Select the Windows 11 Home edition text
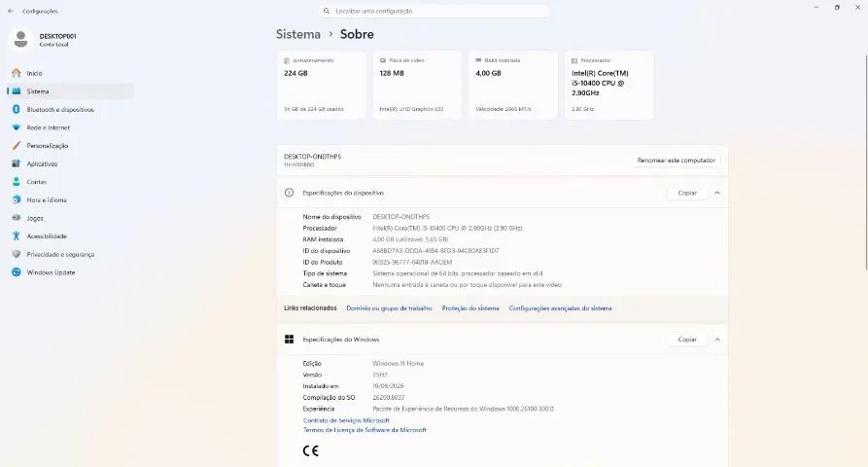 coord(398,364)
